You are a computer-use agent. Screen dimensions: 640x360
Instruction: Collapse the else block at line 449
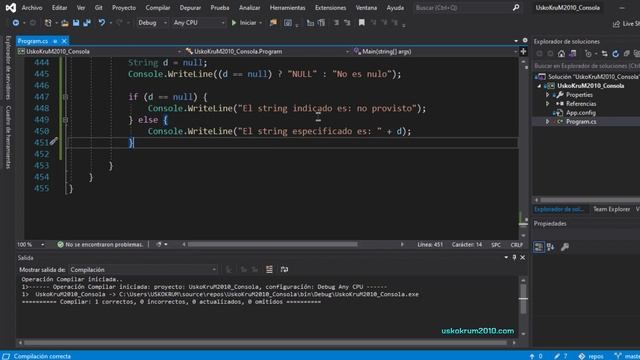point(65,120)
